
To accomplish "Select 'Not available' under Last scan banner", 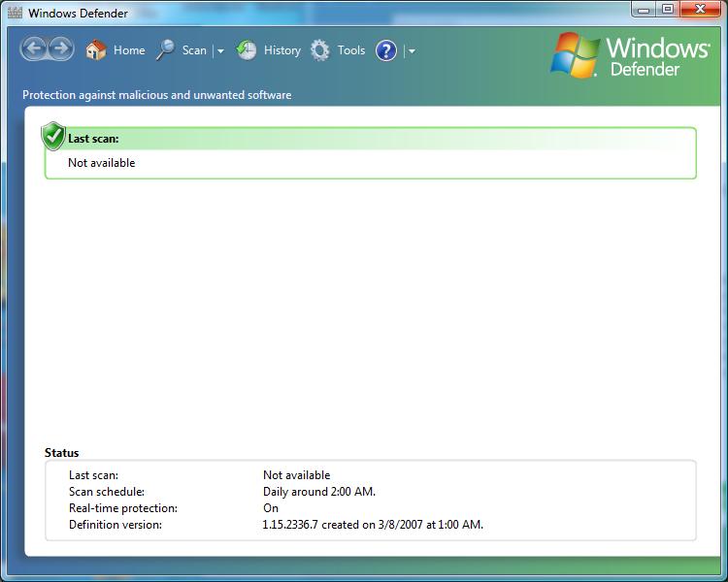I will pos(102,163).
